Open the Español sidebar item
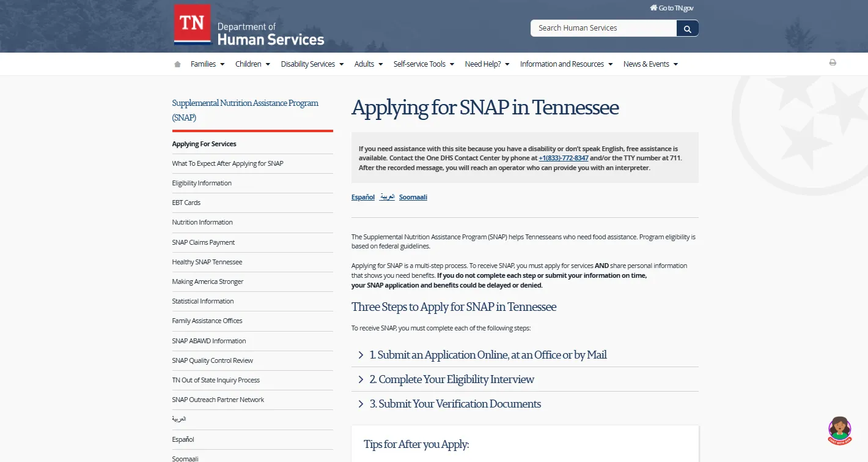Screen dimensions: 868x462 [183, 439]
